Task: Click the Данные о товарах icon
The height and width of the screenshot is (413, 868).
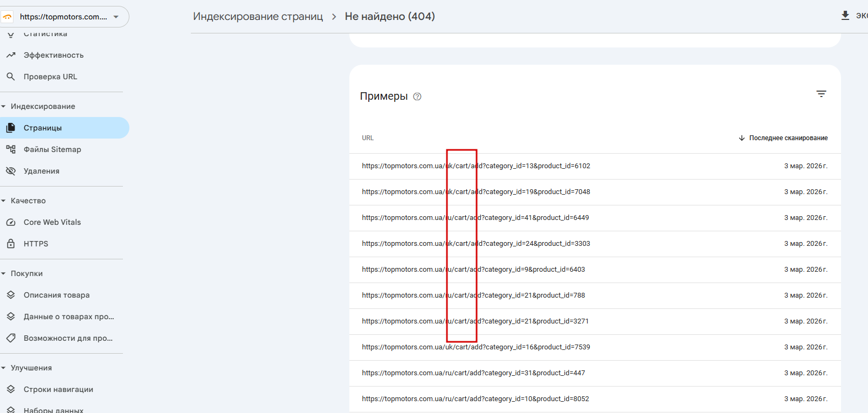Action: [11, 316]
